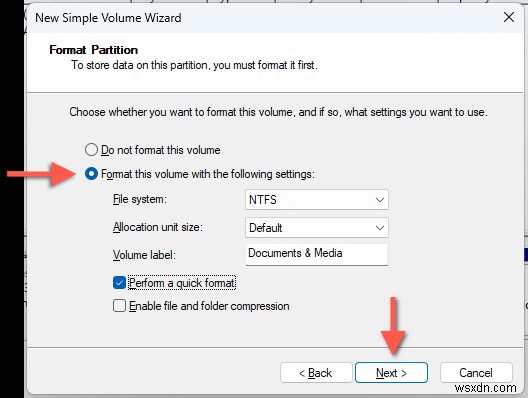The height and width of the screenshot is (398, 528).
Task: Proceed with the 'Next >' button
Action: (x=391, y=373)
